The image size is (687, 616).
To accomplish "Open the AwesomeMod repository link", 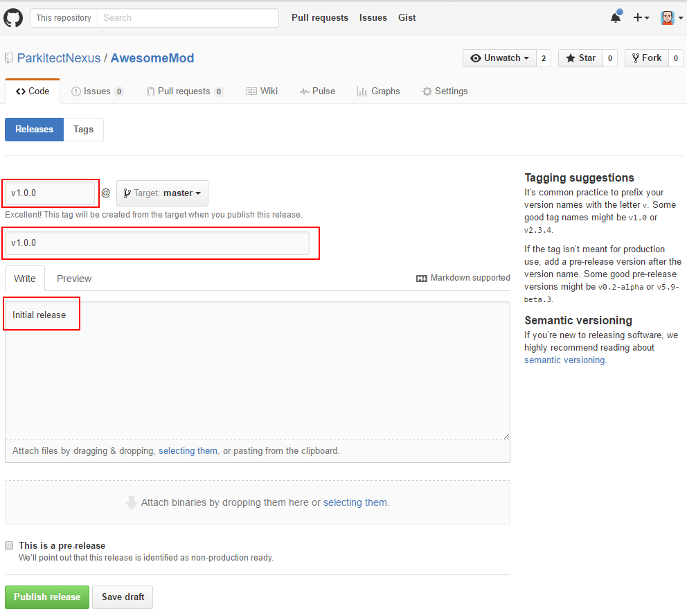I will click(152, 58).
